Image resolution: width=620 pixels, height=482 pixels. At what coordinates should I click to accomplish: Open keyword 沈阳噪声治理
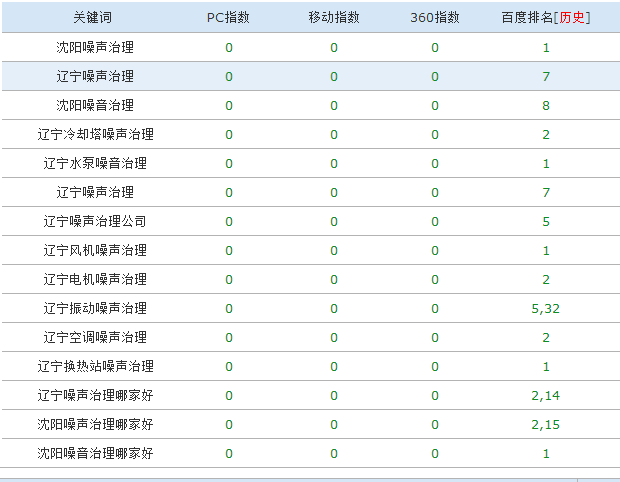click(95, 47)
